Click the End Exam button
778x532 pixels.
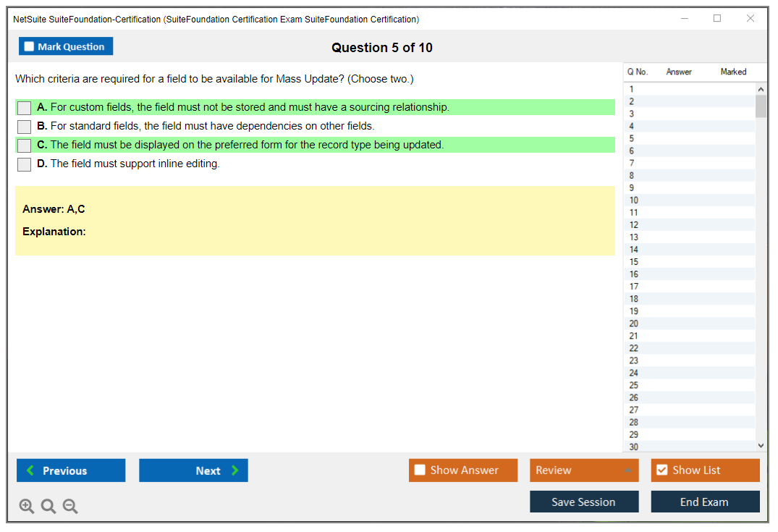pyautogui.click(x=705, y=502)
